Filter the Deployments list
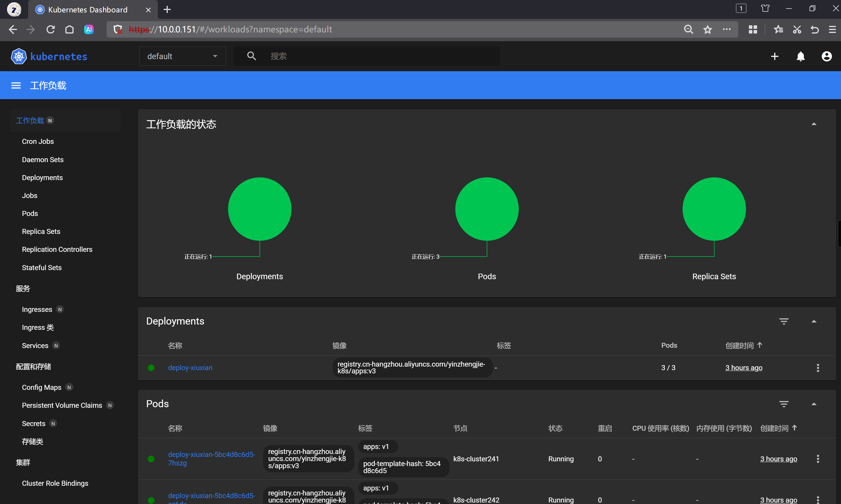The image size is (841, 504). click(784, 321)
